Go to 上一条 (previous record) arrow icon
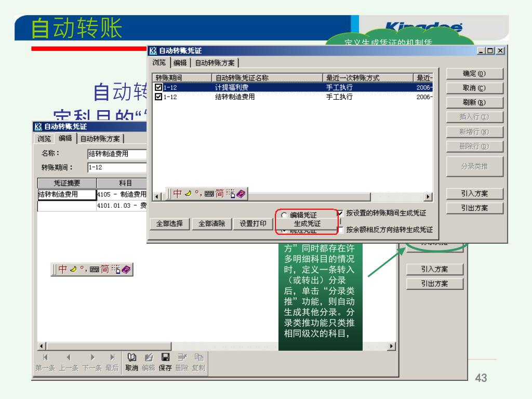The image size is (532, 399). coord(69,357)
